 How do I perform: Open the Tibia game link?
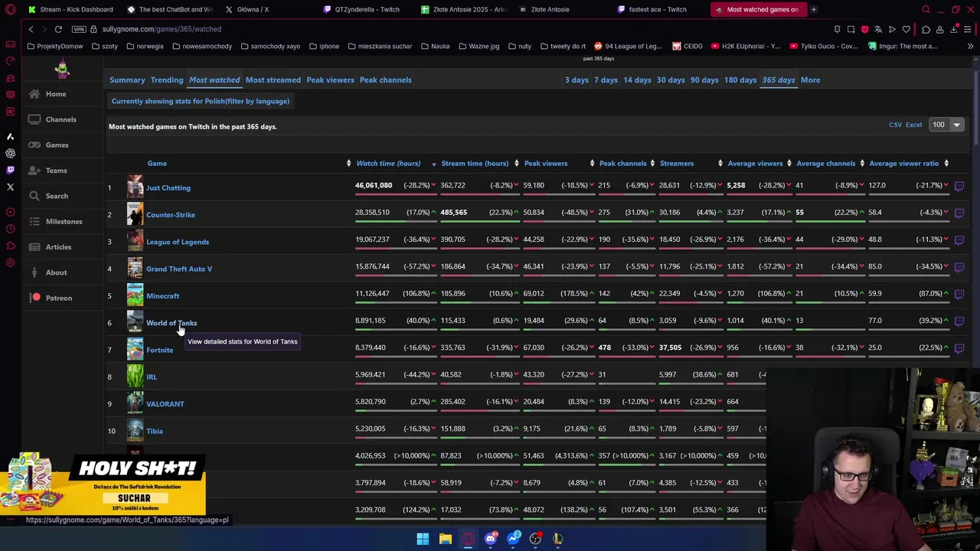click(155, 431)
